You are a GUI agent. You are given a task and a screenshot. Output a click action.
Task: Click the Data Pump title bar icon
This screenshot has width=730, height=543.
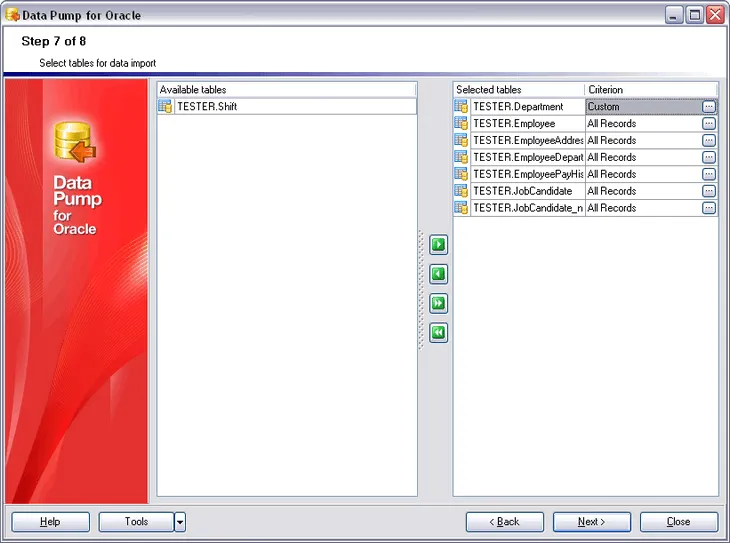(x=13, y=15)
